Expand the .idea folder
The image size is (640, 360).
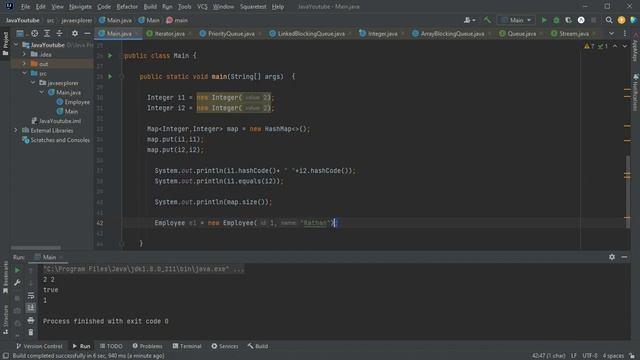coord(24,54)
